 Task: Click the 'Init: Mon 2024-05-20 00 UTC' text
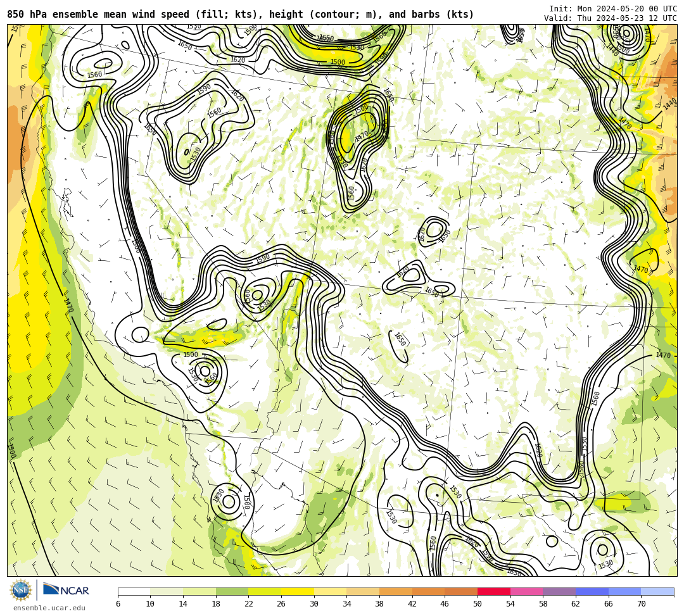point(613,9)
